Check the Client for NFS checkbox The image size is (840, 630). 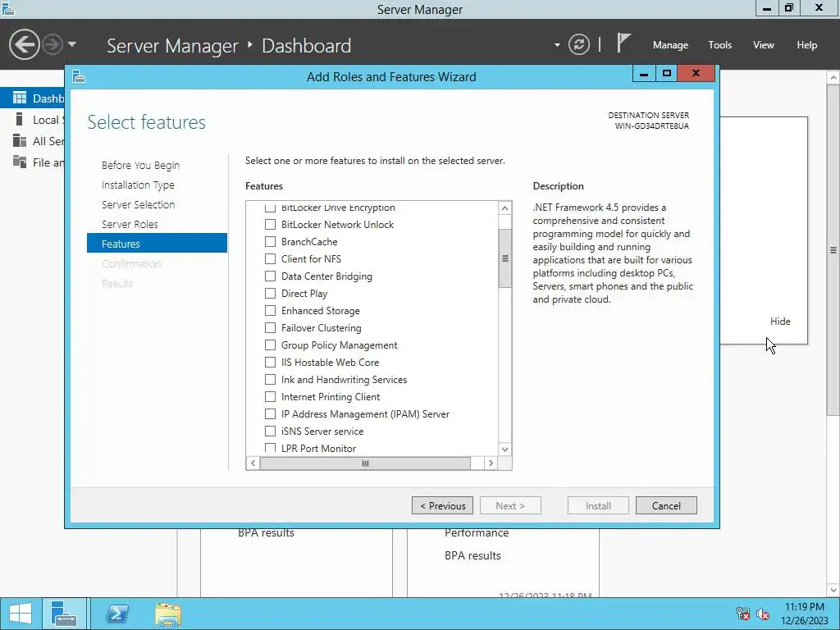[x=271, y=258]
